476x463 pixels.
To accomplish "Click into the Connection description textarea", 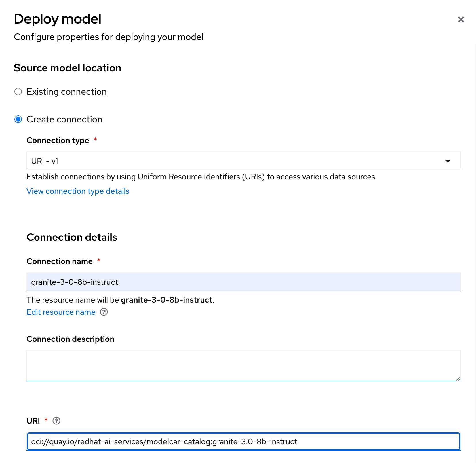I will [243, 366].
